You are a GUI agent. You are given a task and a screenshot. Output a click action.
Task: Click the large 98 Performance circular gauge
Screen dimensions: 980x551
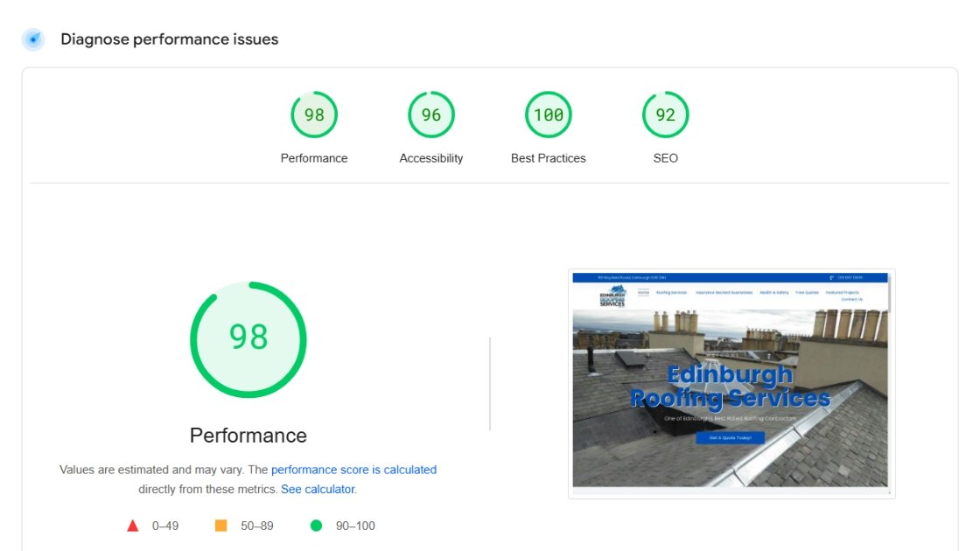pos(248,339)
